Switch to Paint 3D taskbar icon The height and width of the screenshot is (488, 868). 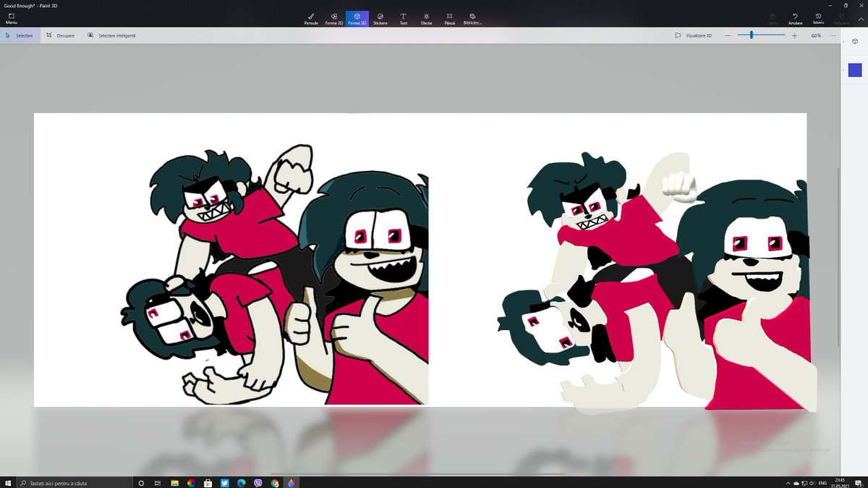[291, 482]
